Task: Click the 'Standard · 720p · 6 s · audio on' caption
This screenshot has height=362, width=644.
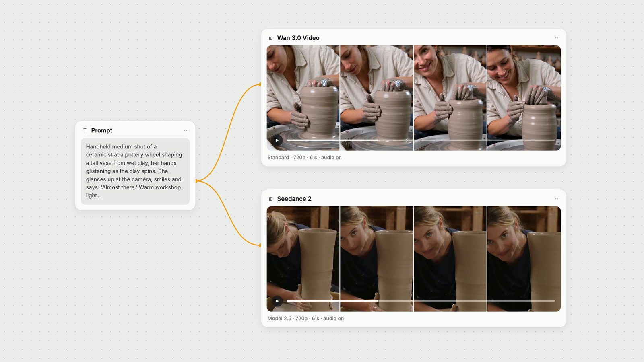Action: coord(305,158)
